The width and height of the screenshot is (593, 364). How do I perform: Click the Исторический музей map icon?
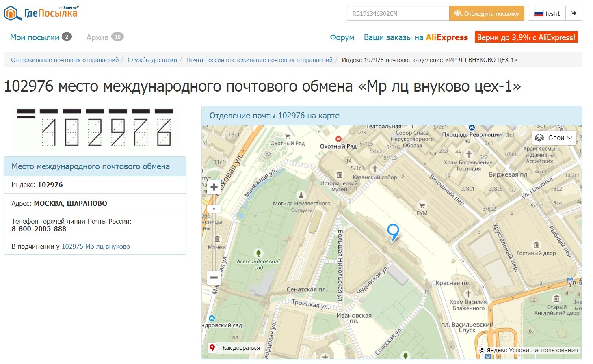[339, 175]
